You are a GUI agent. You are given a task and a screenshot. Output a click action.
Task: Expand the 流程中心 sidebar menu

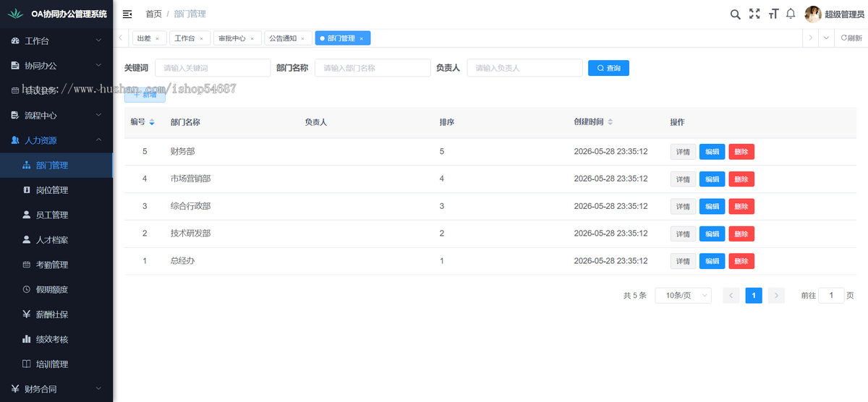56,115
